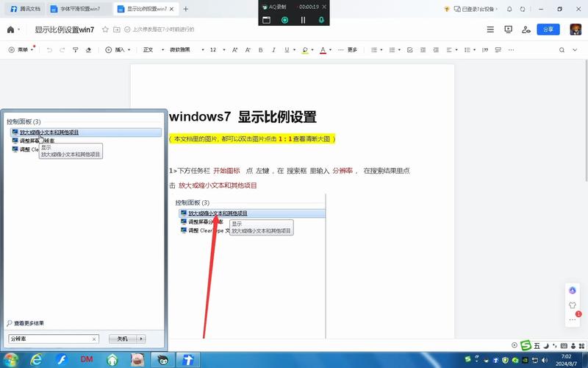Open the 菜单 menu in toolbar
The width and height of the screenshot is (588, 368).
(21, 49)
